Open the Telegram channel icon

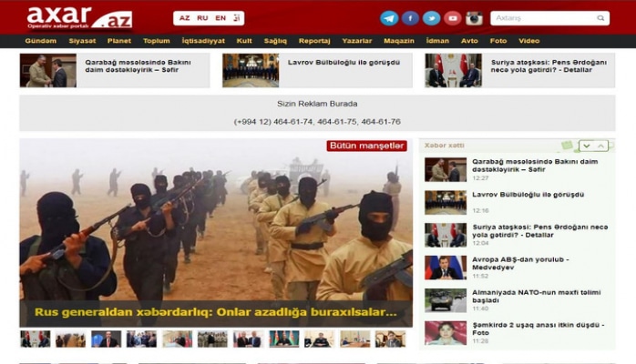click(x=389, y=18)
